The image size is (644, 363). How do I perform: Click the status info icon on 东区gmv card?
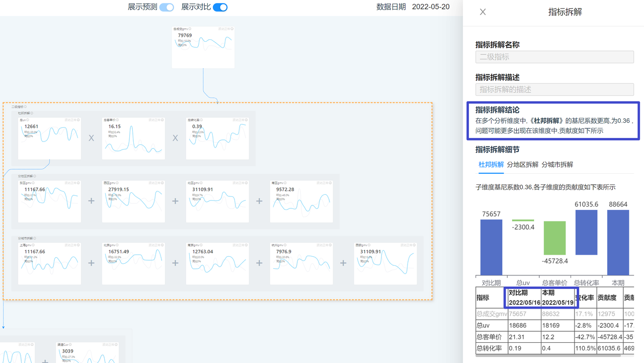pos(78,183)
